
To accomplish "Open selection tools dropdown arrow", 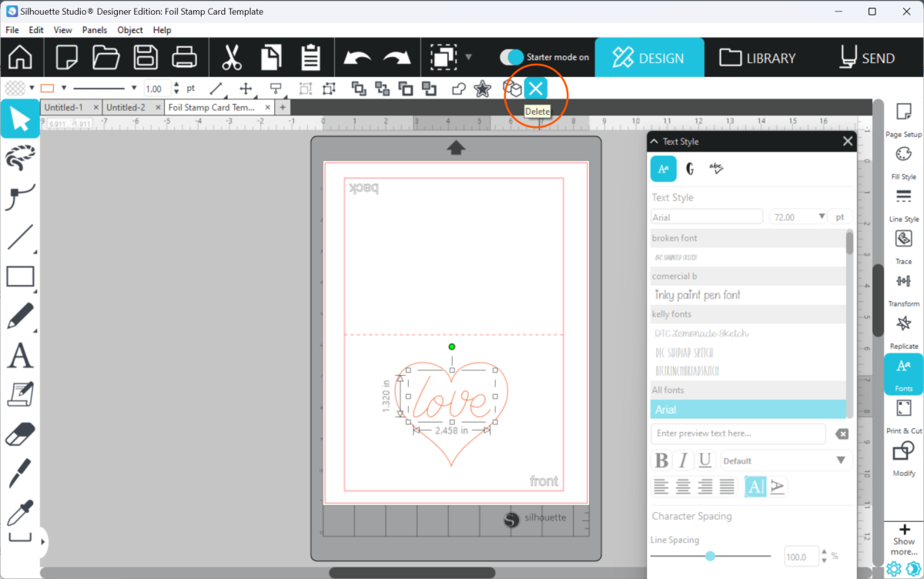I will [468, 58].
